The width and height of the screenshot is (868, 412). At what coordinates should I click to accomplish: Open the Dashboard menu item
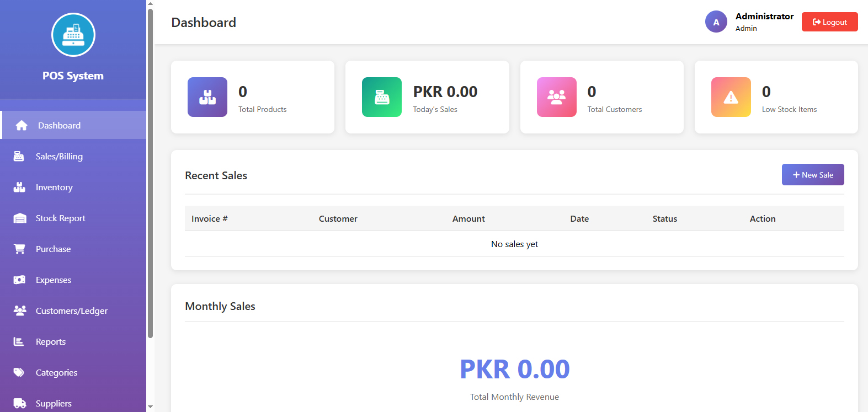click(59, 125)
